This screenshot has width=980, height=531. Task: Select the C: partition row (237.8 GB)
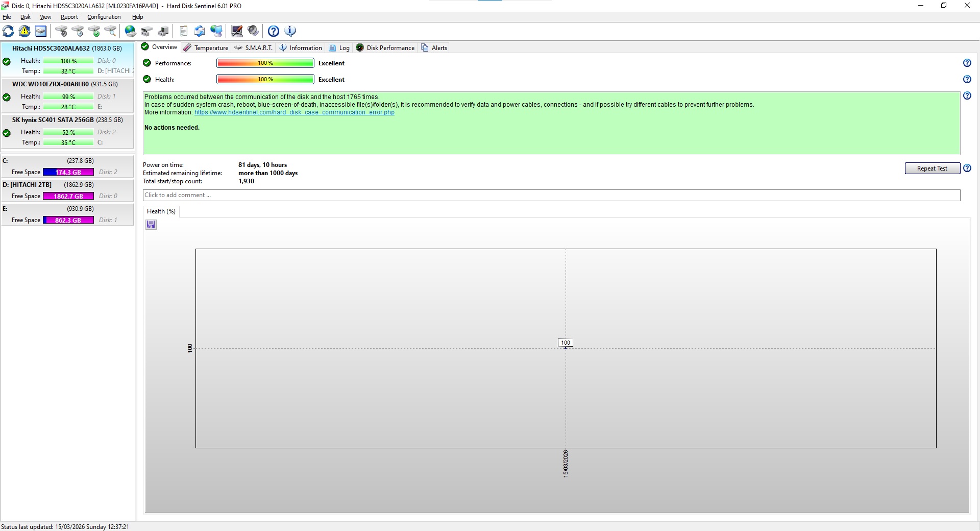(67, 166)
